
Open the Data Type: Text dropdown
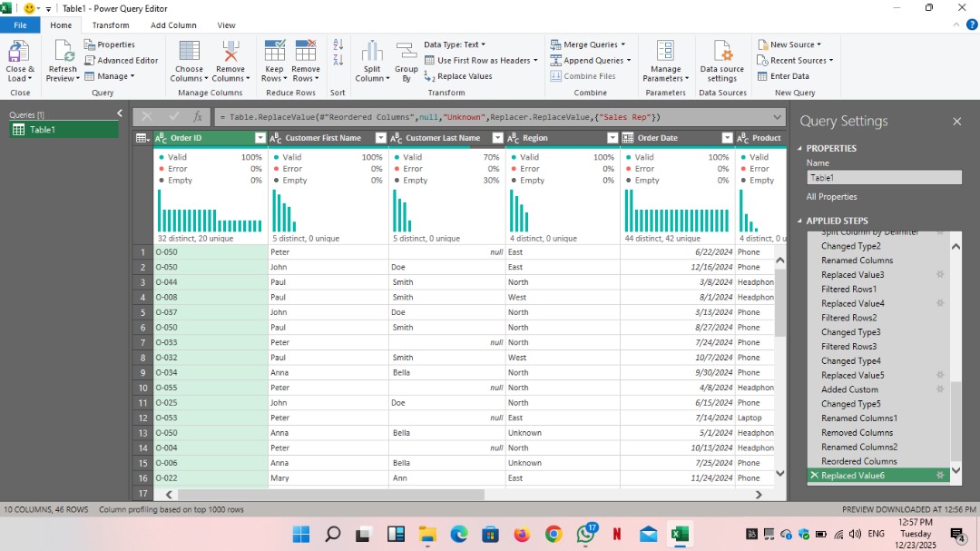coord(455,44)
